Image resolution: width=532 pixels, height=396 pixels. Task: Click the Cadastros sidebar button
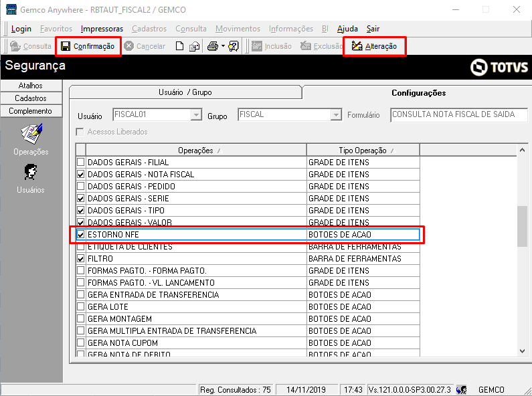pyautogui.click(x=31, y=98)
